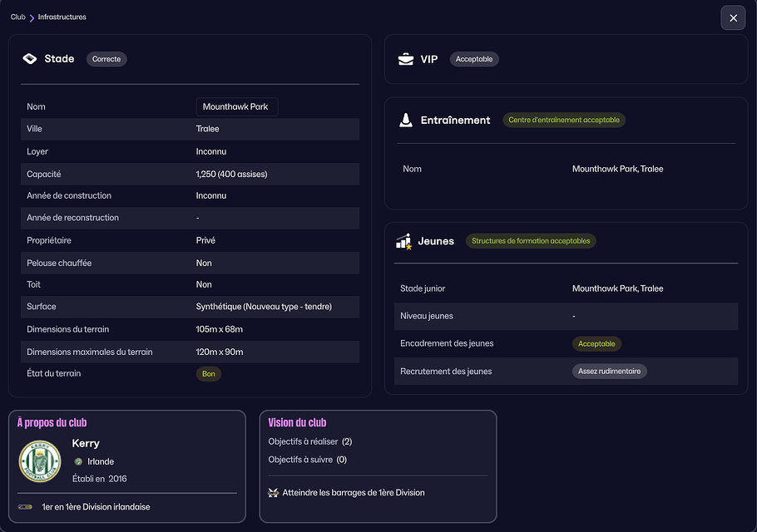Screen dimensions: 757x532
Task: Click the Loyer row Inconnu value
Action: [211, 151]
